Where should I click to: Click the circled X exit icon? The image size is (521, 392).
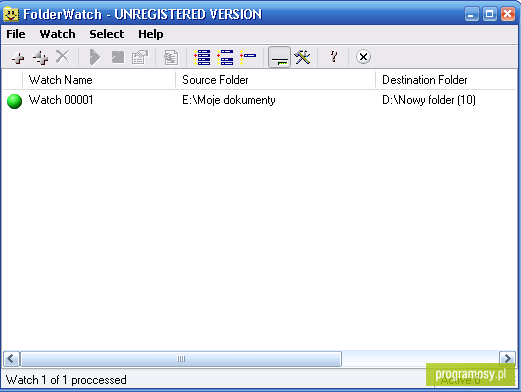click(x=363, y=57)
